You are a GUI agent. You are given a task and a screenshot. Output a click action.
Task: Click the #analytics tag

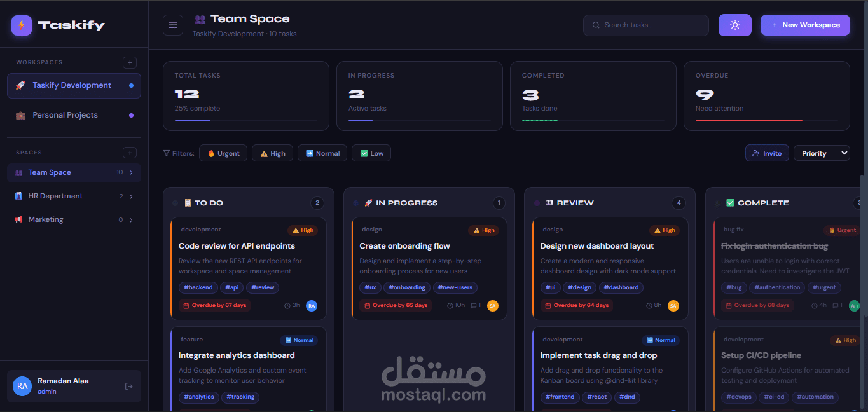199,397
